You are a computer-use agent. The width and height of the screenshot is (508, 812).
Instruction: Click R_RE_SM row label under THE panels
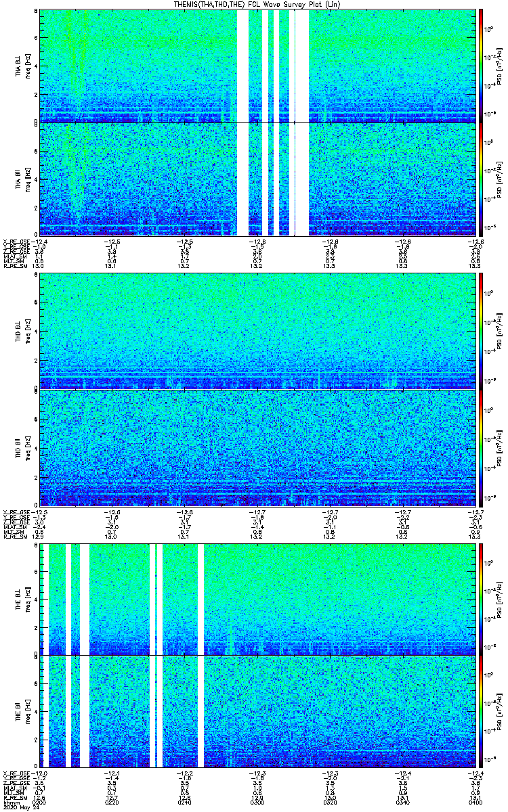click(15, 798)
